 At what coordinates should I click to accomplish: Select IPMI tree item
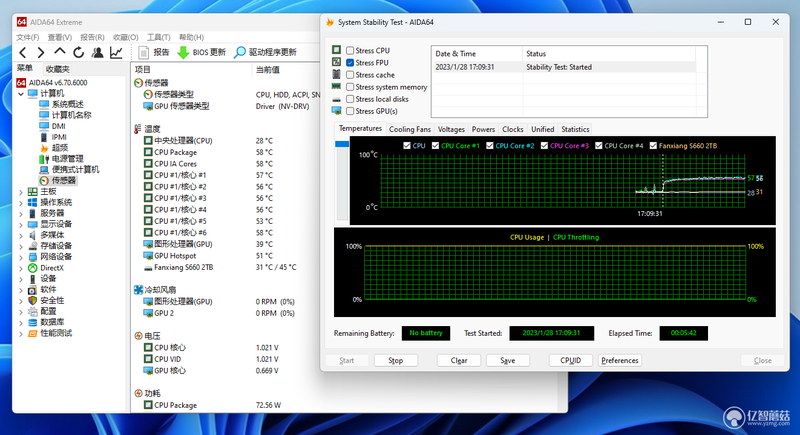[x=59, y=137]
